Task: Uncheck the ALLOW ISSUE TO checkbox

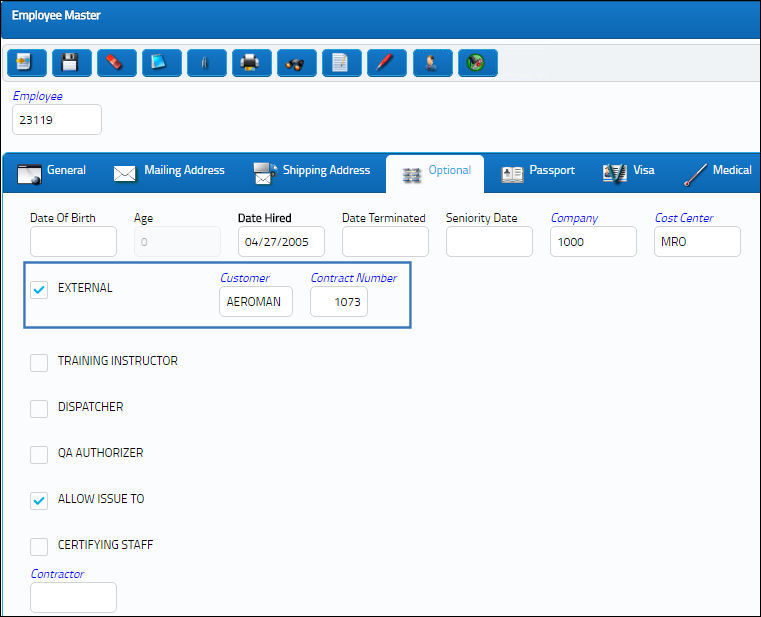Action: [x=39, y=500]
